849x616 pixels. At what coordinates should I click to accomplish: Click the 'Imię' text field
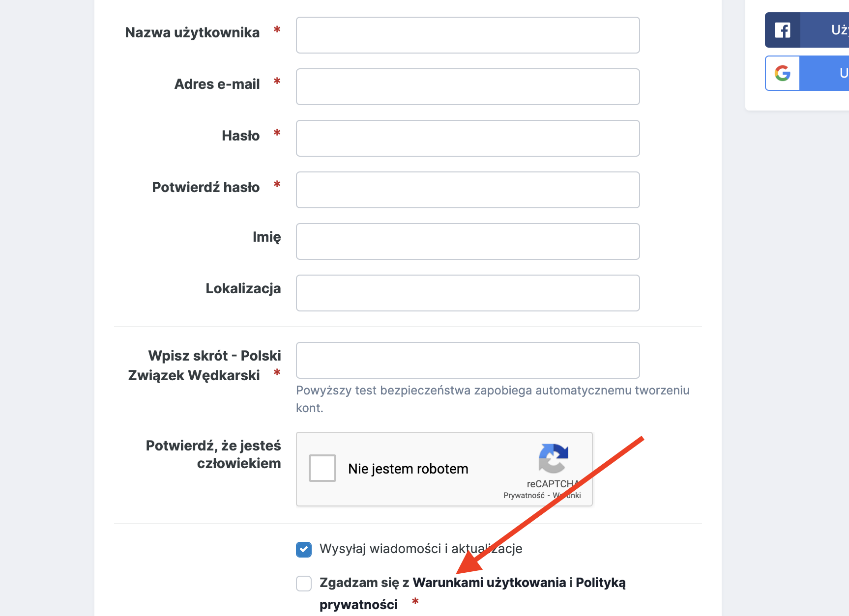468,242
